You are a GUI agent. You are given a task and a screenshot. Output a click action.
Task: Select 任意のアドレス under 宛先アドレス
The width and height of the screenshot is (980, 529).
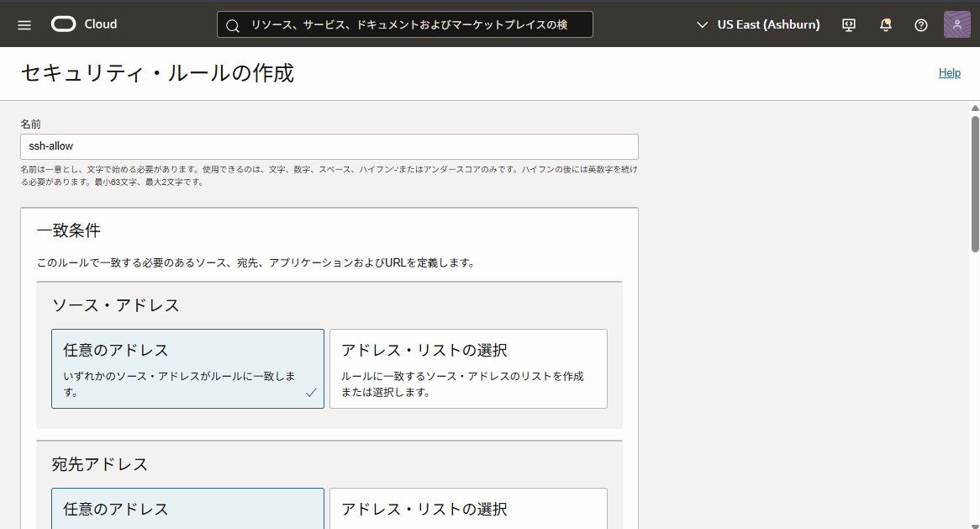(x=187, y=508)
